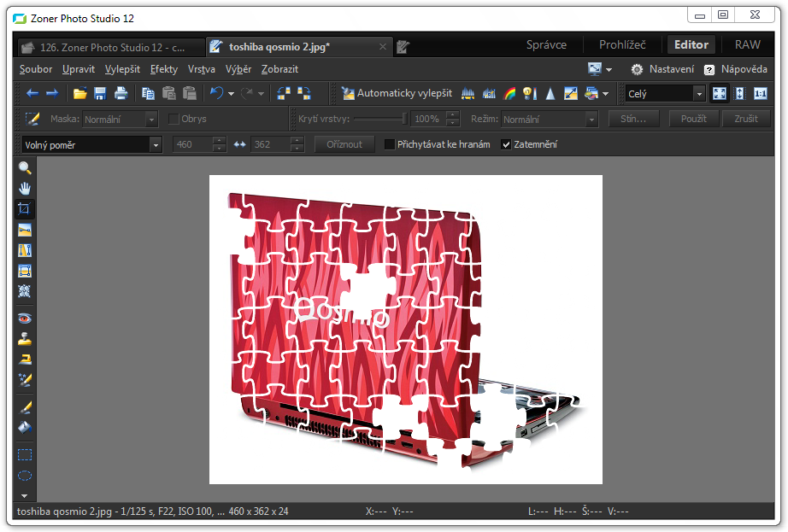
Task: Click the Oříznout button
Action: coord(344,144)
